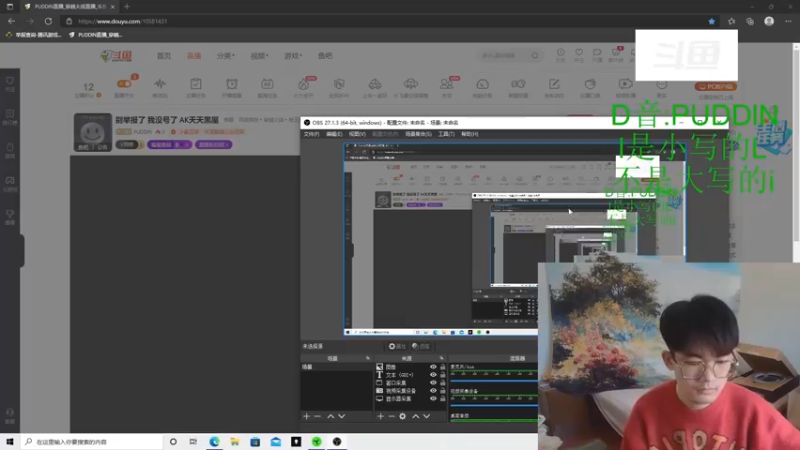Open OBS 场景集合(S) menu
Viewport: 800px width, 450px height.
click(418, 134)
